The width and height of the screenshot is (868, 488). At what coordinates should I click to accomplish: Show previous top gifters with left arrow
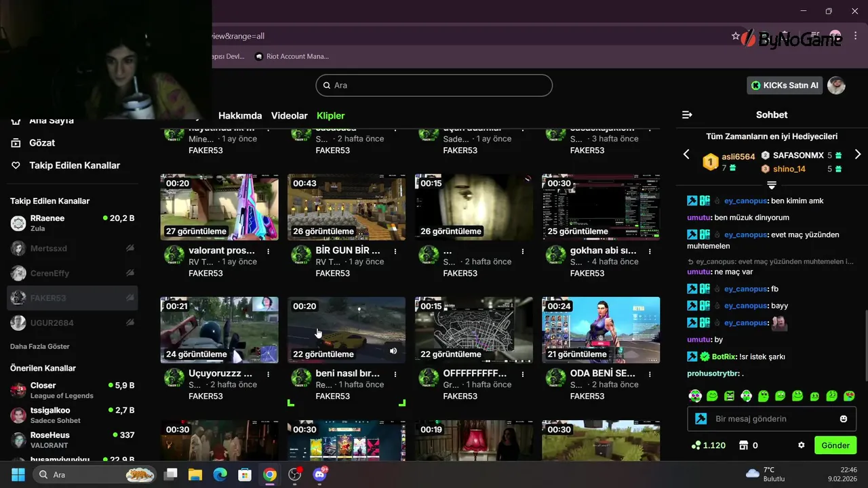pos(686,155)
